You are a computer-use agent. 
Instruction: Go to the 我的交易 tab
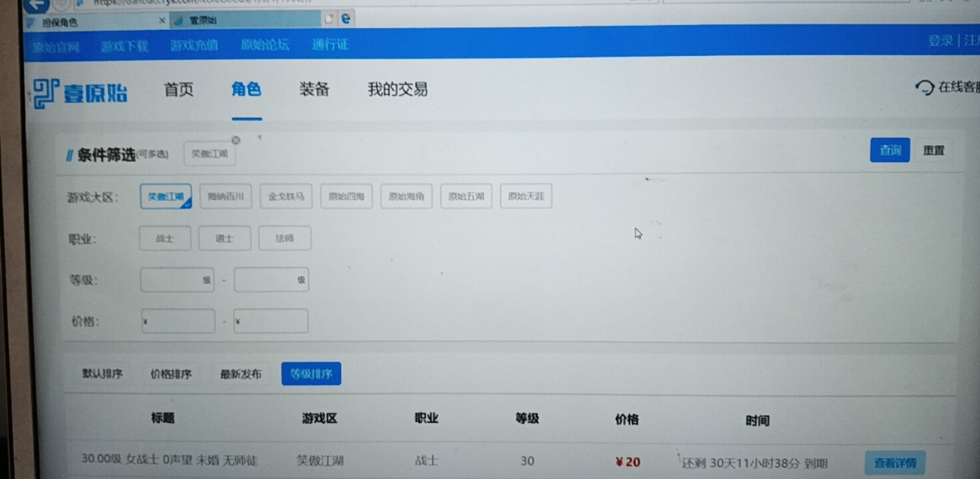(x=397, y=90)
